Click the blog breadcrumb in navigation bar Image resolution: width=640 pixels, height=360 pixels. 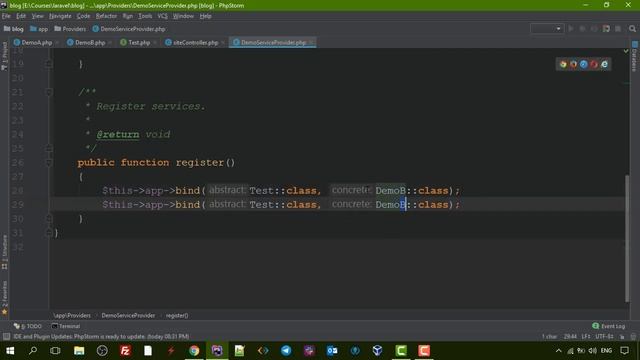[14, 29]
